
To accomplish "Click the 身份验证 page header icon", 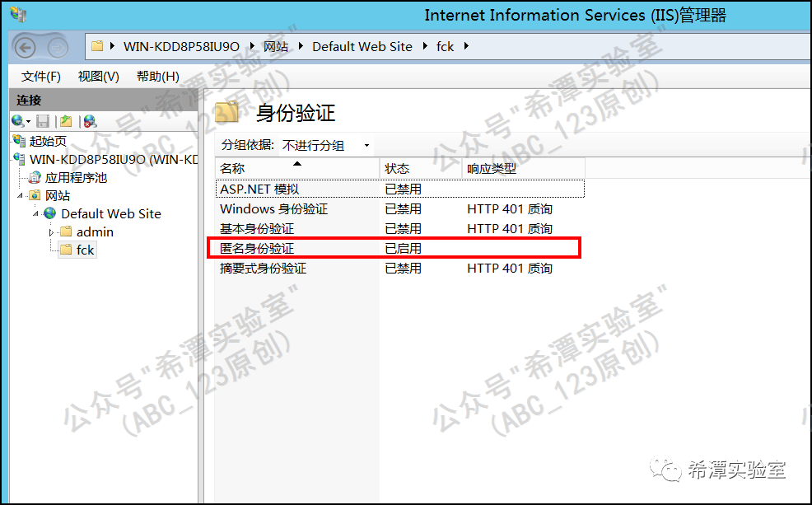I will (x=226, y=112).
